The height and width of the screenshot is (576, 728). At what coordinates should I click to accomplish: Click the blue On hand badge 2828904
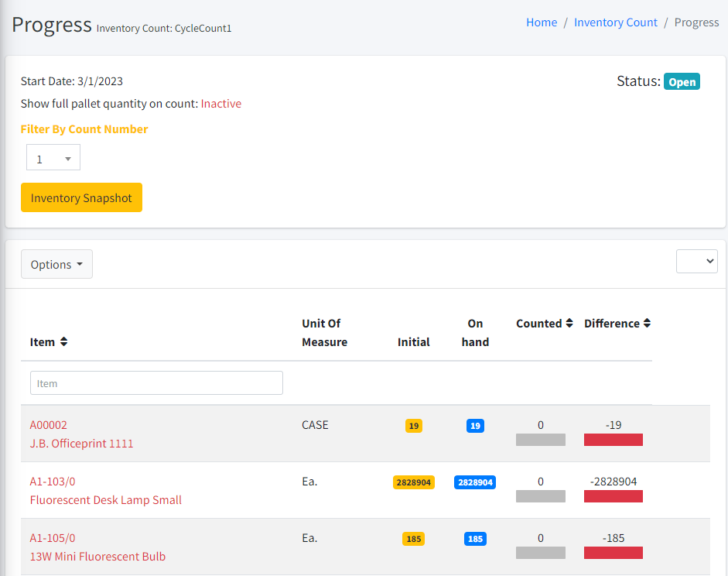point(475,482)
